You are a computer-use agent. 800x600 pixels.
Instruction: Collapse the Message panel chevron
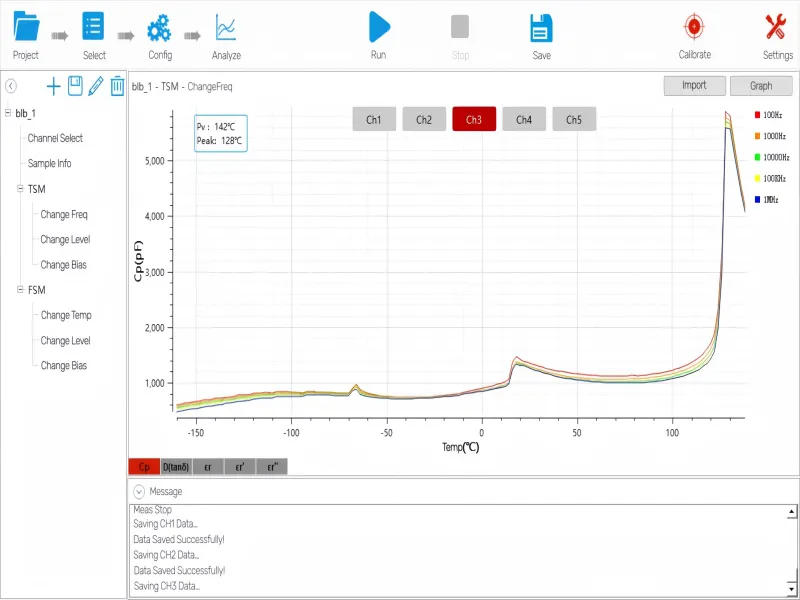(139, 492)
